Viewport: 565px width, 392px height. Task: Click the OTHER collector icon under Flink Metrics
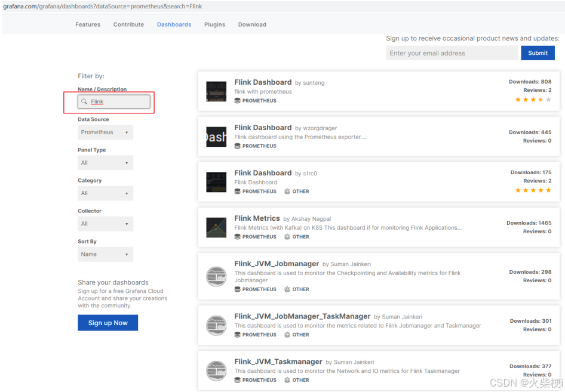(x=287, y=236)
